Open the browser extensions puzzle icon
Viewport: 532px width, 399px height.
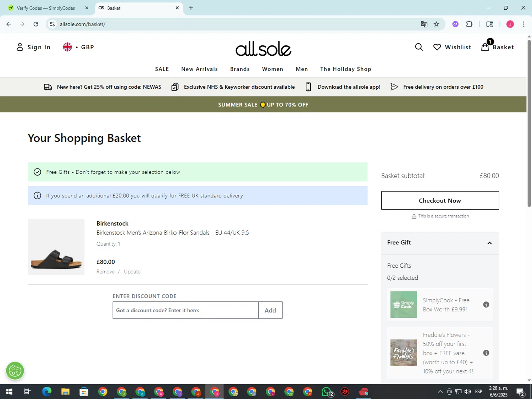[469, 24]
